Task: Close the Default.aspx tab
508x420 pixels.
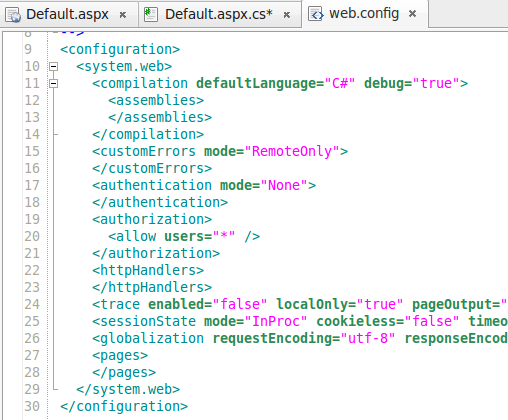Action: click(x=123, y=15)
